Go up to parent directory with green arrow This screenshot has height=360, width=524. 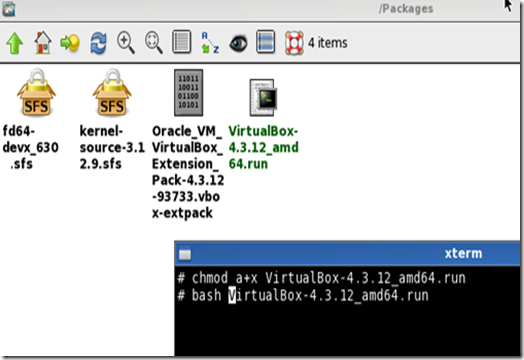pyautogui.click(x=15, y=43)
